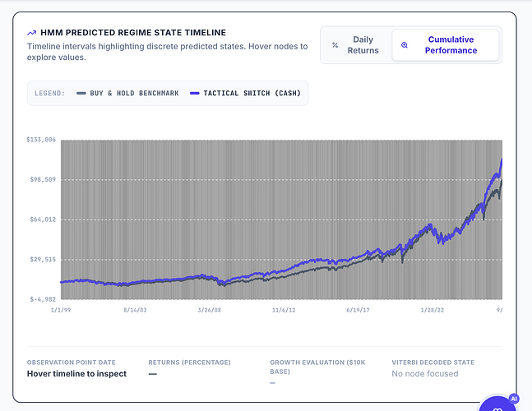Click chart timeline near 8/14/03
The image size is (532, 411).
point(135,219)
